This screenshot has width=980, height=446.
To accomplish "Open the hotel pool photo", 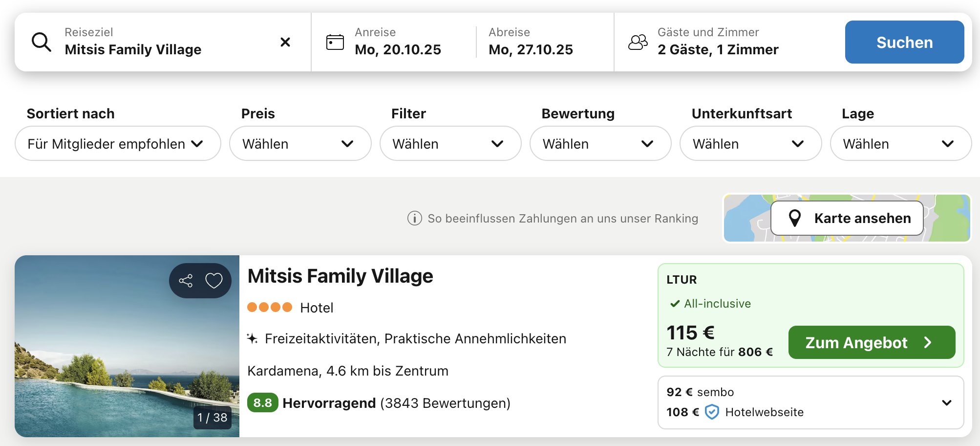I will tap(127, 346).
